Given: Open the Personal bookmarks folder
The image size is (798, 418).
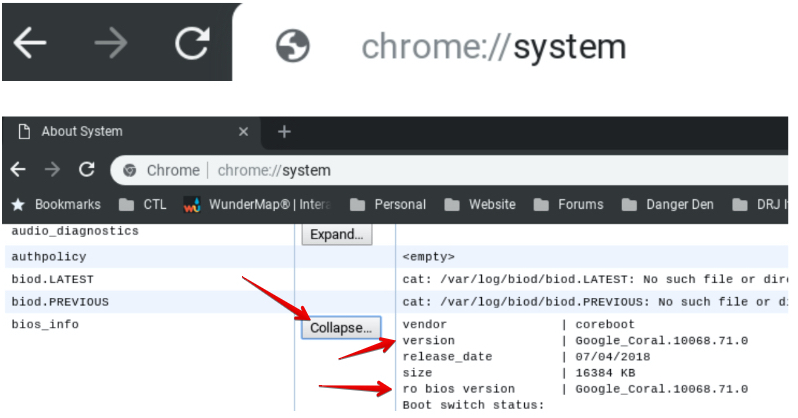Looking at the screenshot, I should pos(388,205).
